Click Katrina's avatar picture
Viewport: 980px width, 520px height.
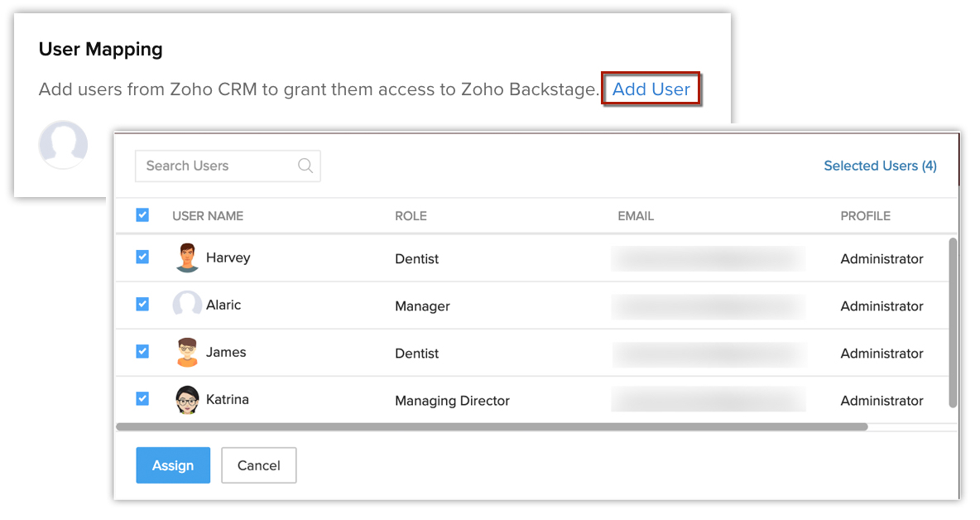click(188, 400)
